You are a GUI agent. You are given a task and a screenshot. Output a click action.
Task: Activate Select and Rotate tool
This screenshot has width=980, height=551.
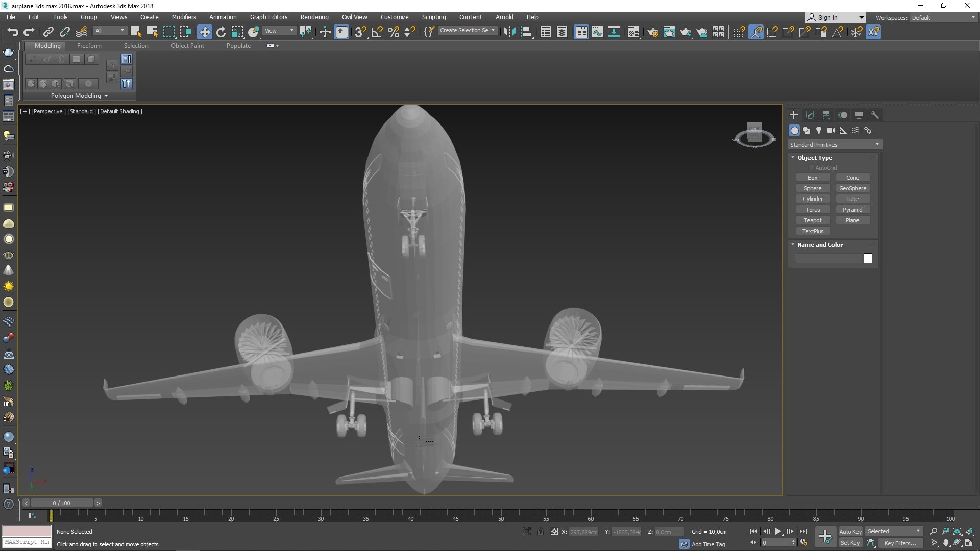(x=220, y=32)
